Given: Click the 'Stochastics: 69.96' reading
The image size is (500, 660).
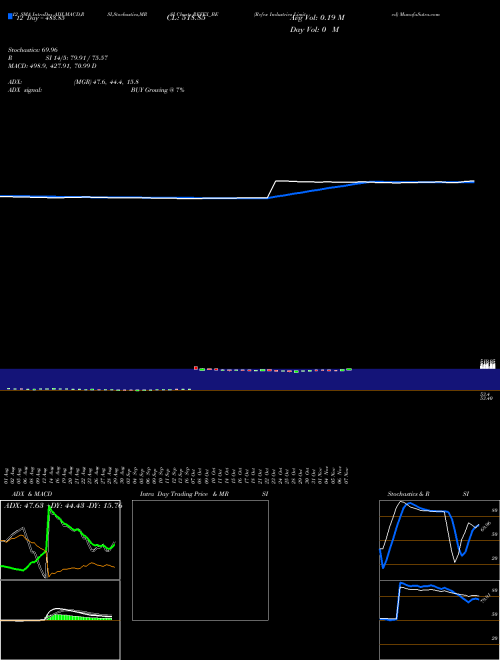Looking at the screenshot, I should (x=33, y=50).
